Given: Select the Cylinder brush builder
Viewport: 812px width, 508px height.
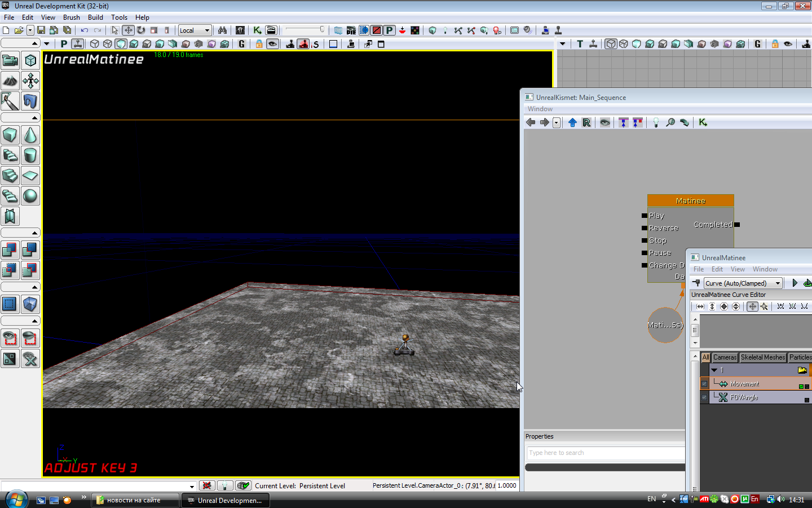Looking at the screenshot, I should tap(30, 155).
